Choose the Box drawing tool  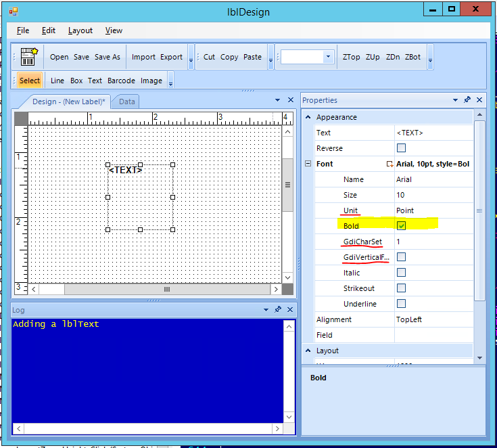pos(76,81)
